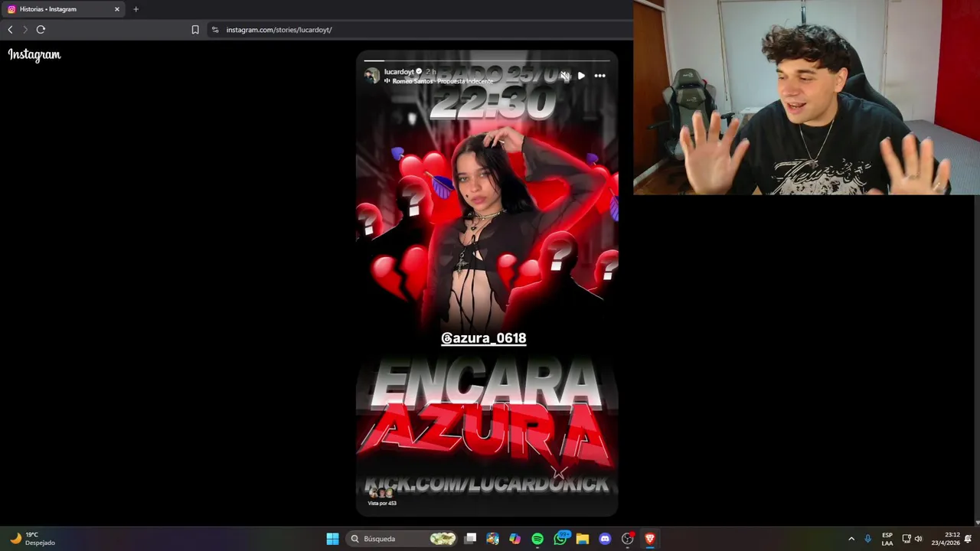Click 'Vista por 453' viewers text
Screen dimensions: 980x551
[382, 503]
